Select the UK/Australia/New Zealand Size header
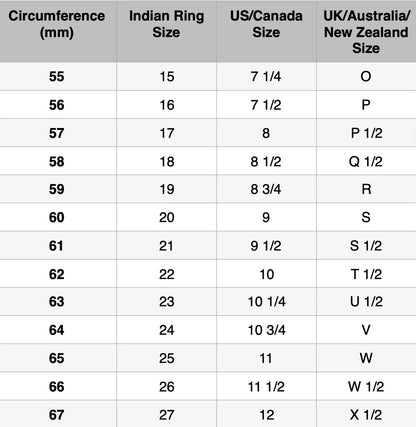416x427 pixels. pyautogui.click(x=366, y=32)
